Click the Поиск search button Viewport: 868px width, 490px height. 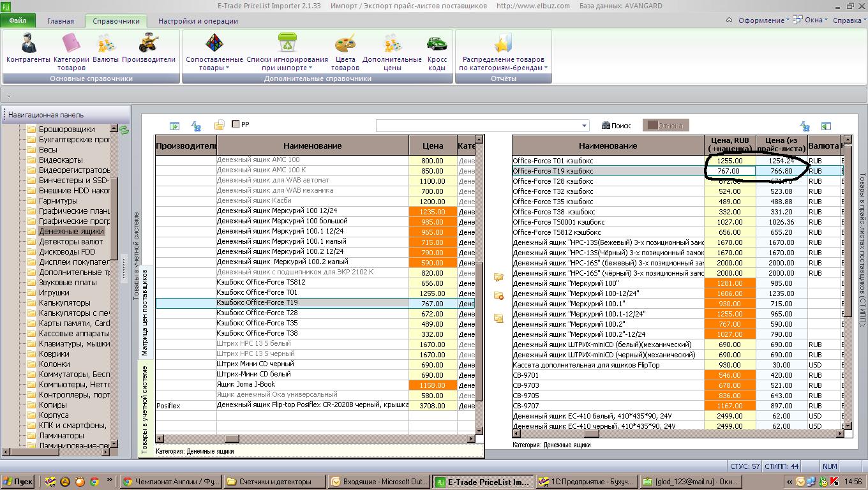pos(617,126)
